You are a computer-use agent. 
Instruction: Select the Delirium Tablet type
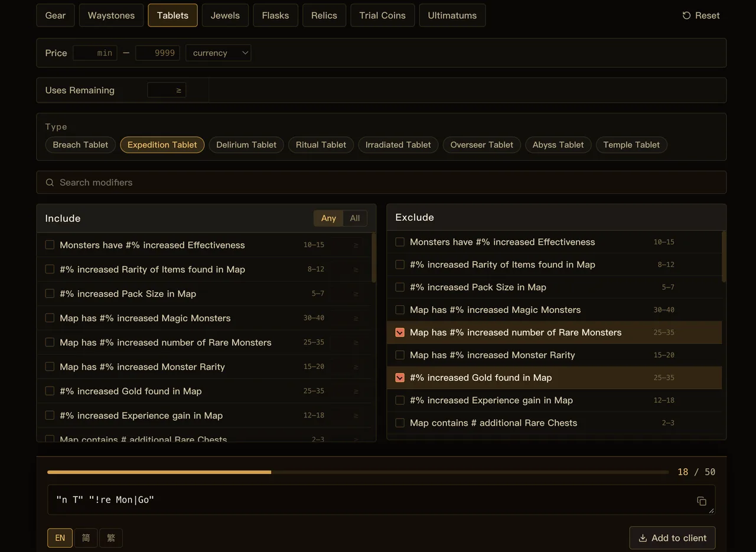(x=246, y=145)
